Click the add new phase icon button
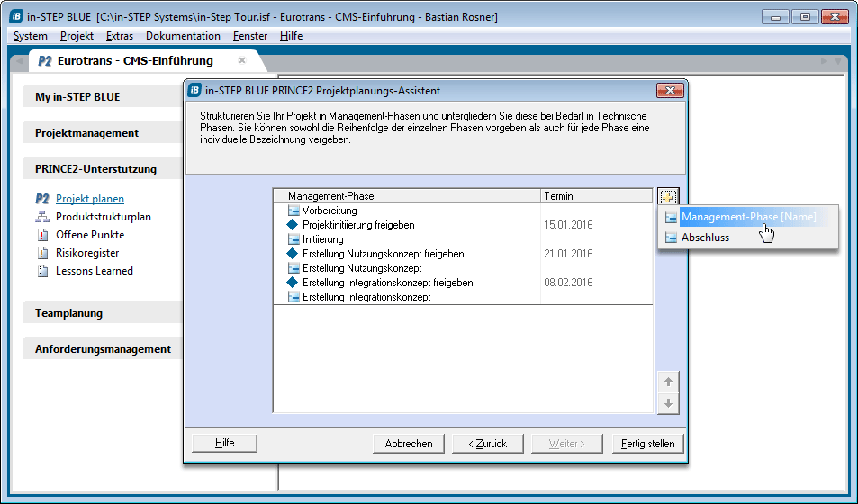 pyautogui.click(x=667, y=196)
